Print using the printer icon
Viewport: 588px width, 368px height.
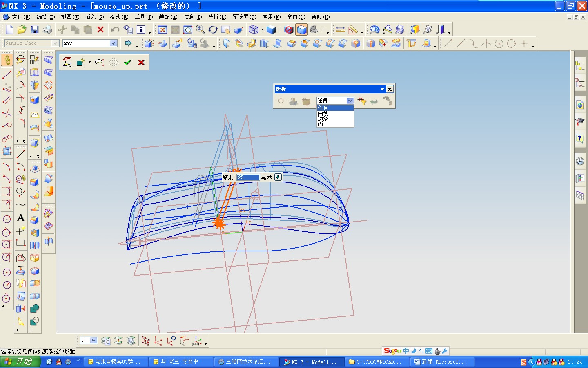(47, 29)
